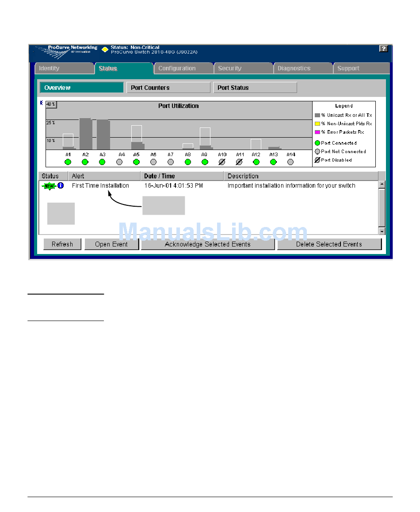Image resolution: width=420 pixels, height=512 pixels.
Task: Click the magenta Error Packets Rx swatch
Action: [x=317, y=132]
